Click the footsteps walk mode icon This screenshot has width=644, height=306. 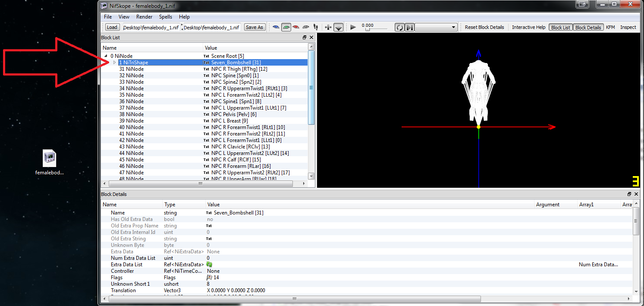315,27
